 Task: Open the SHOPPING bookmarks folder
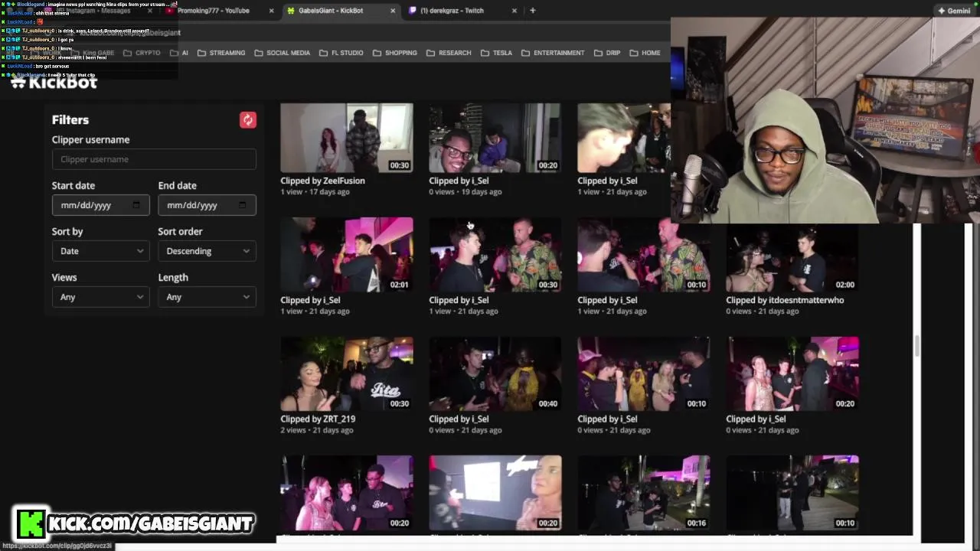click(x=394, y=53)
